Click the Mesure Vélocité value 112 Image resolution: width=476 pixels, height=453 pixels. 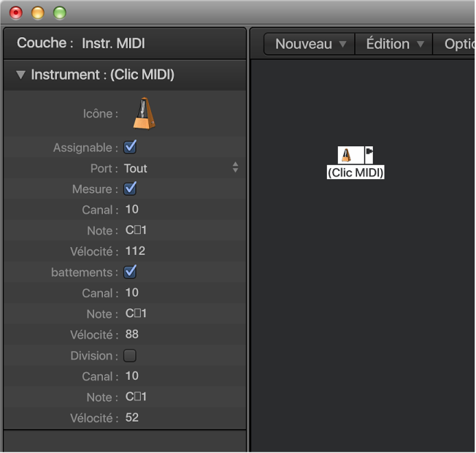pos(135,251)
